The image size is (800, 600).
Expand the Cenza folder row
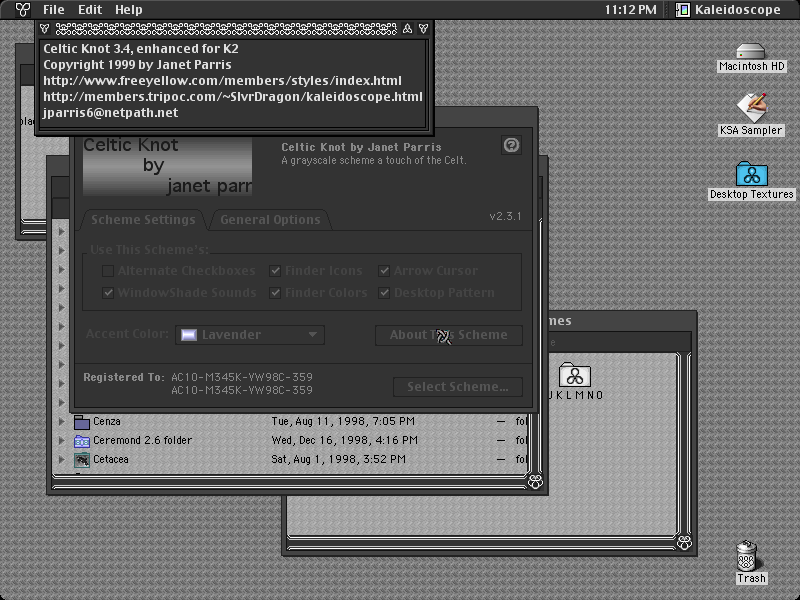(62, 421)
